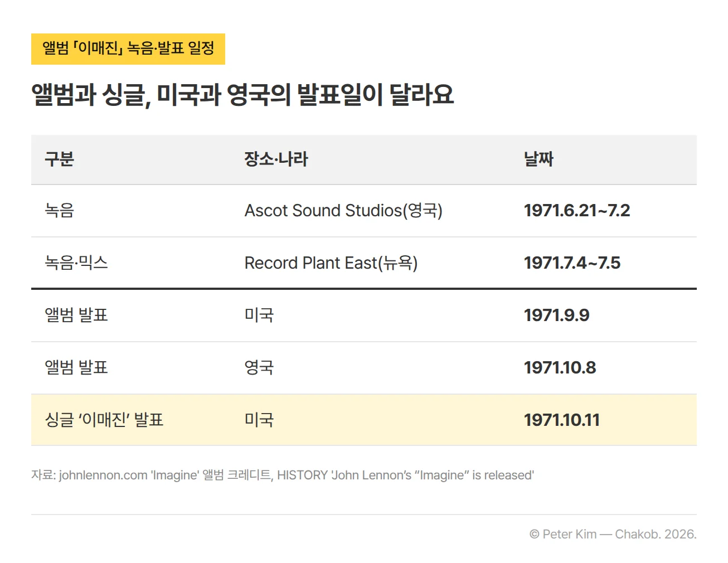The height and width of the screenshot is (563, 728).
Task: Click the date "1971.7.4~7.5"
Action: (572, 263)
